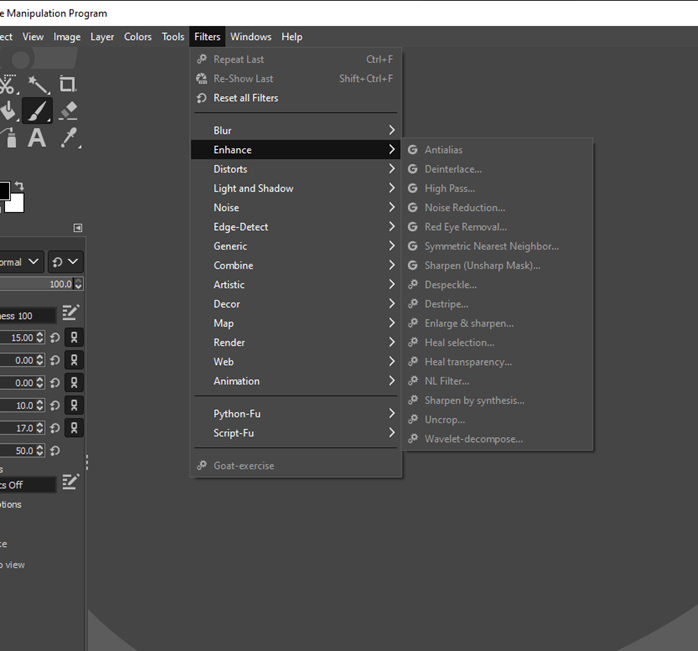This screenshot has height=651, width=698.
Task: Expand the Python-Fu submenu
Action: click(x=296, y=414)
